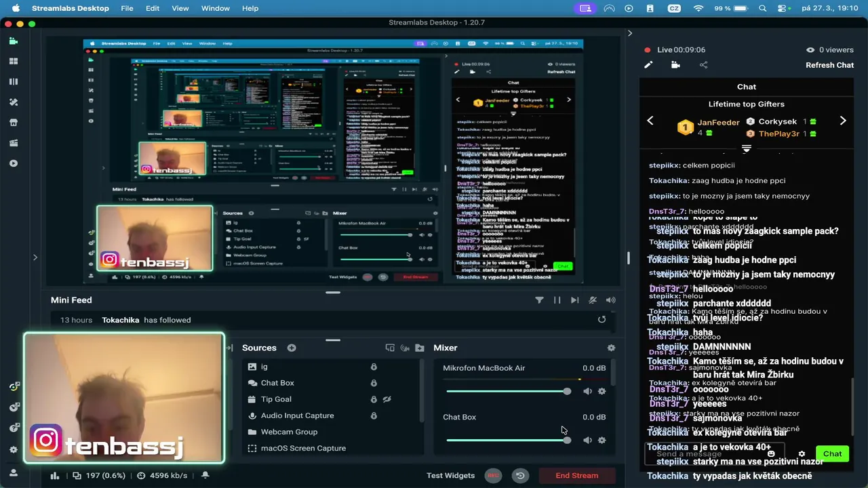
Task: Toggle lock on ig source
Action: pyautogui.click(x=374, y=367)
